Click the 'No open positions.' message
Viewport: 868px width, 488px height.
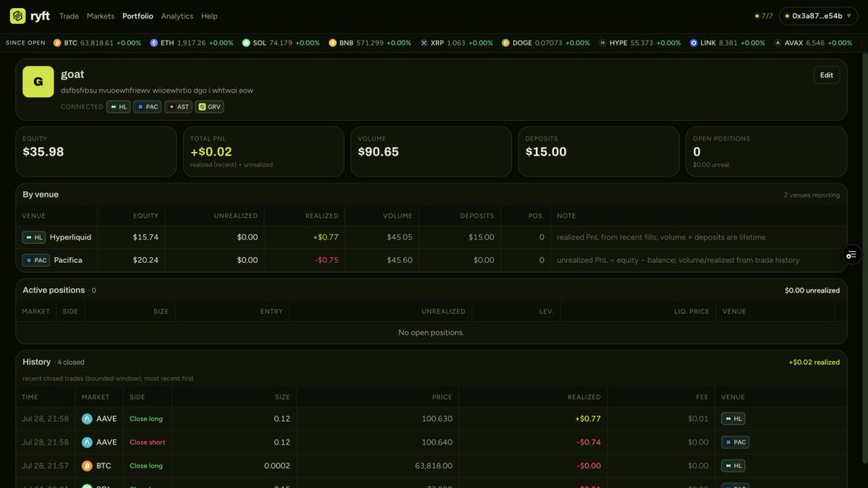431,332
